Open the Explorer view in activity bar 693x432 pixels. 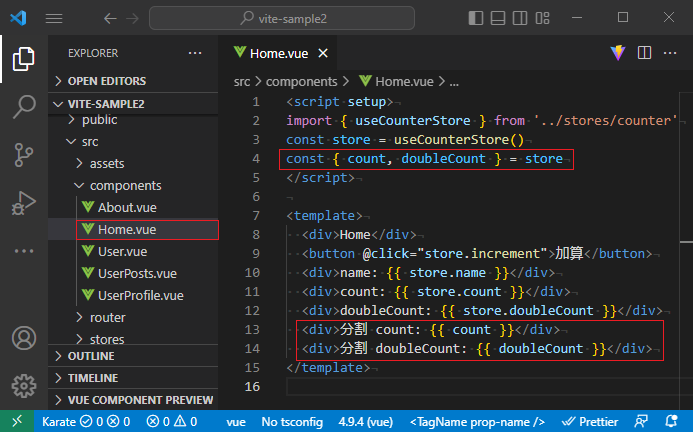(23, 59)
